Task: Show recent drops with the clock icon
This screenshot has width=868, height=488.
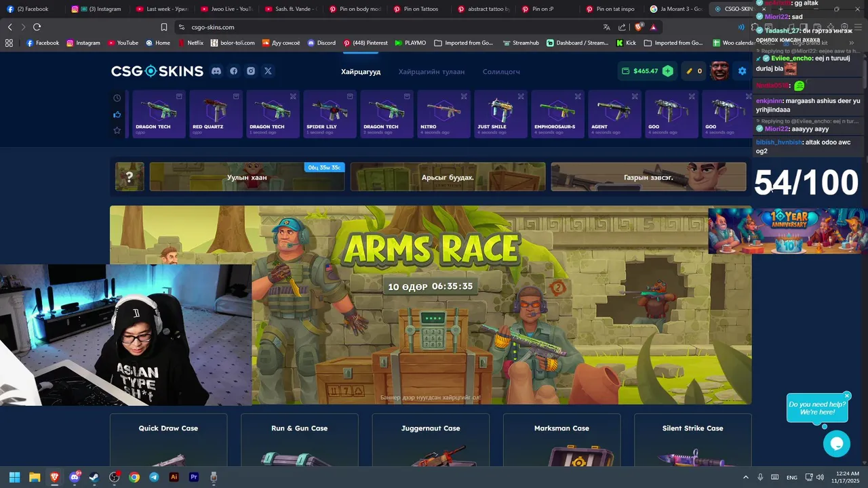Action: pyautogui.click(x=117, y=98)
